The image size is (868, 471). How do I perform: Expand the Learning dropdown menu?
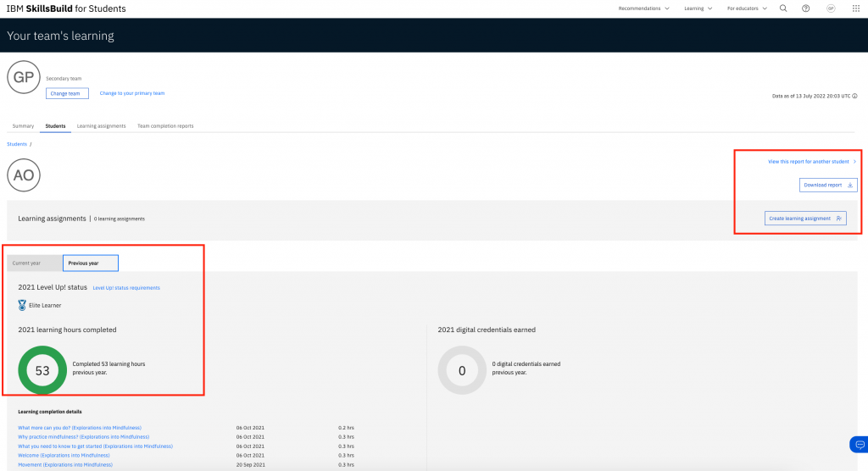coord(698,8)
